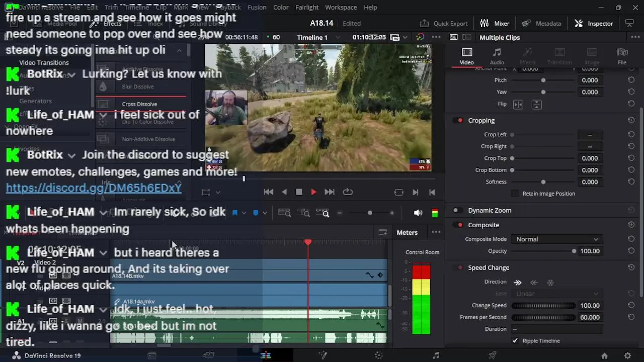Open the viewer options three-dot menu
The image size is (644, 362).
(x=436, y=37)
